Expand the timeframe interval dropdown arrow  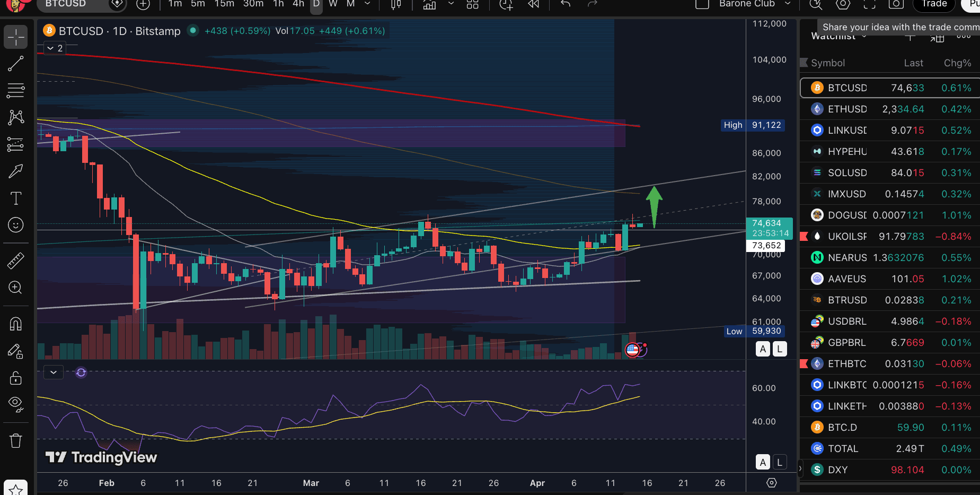[x=367, y=4]
